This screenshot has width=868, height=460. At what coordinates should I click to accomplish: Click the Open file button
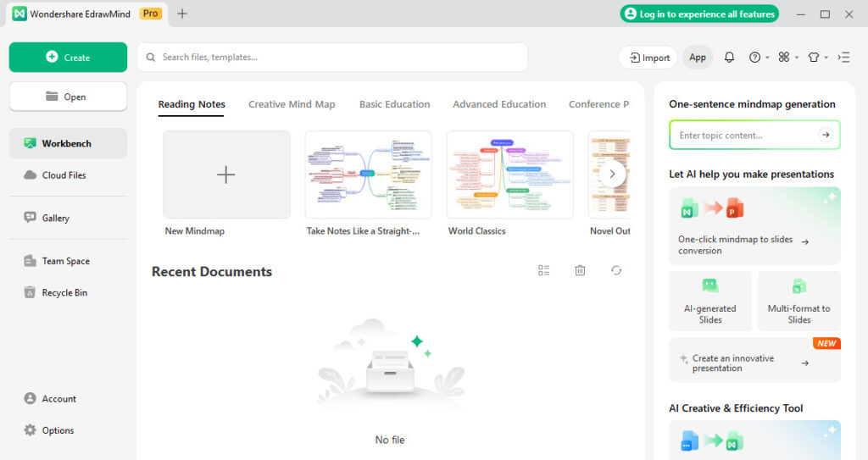pyautogui.click(x=68, y=97)
